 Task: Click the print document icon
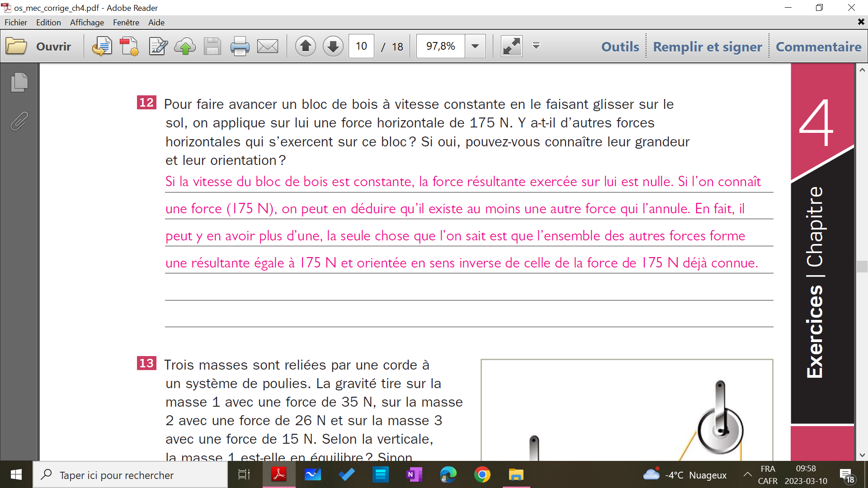(x=240, y=46)
